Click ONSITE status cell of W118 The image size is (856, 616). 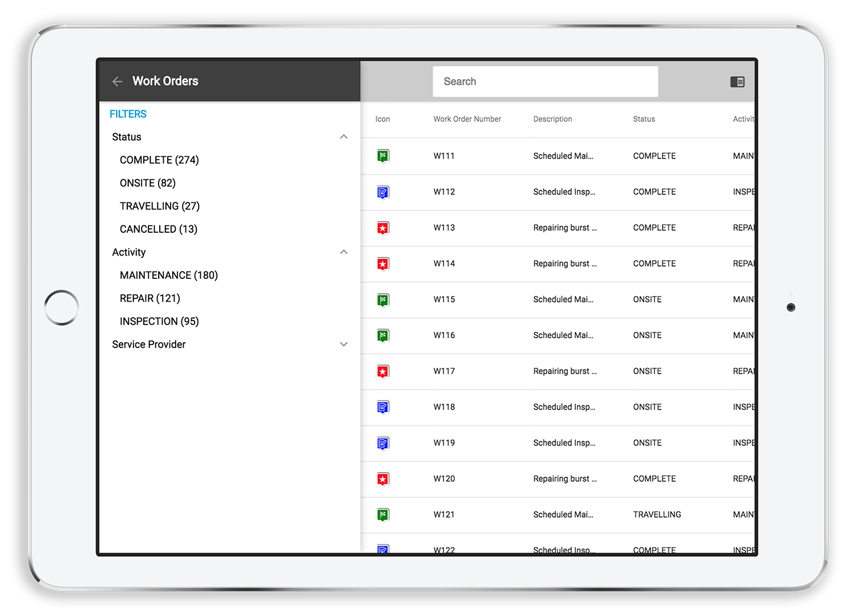click(647, 407)
